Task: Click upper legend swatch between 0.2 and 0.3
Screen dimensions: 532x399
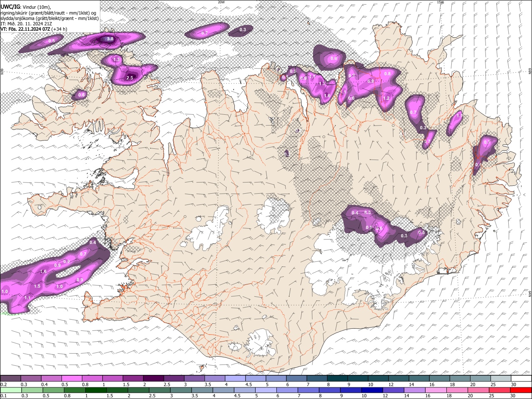Action: (x=10, y=379)
